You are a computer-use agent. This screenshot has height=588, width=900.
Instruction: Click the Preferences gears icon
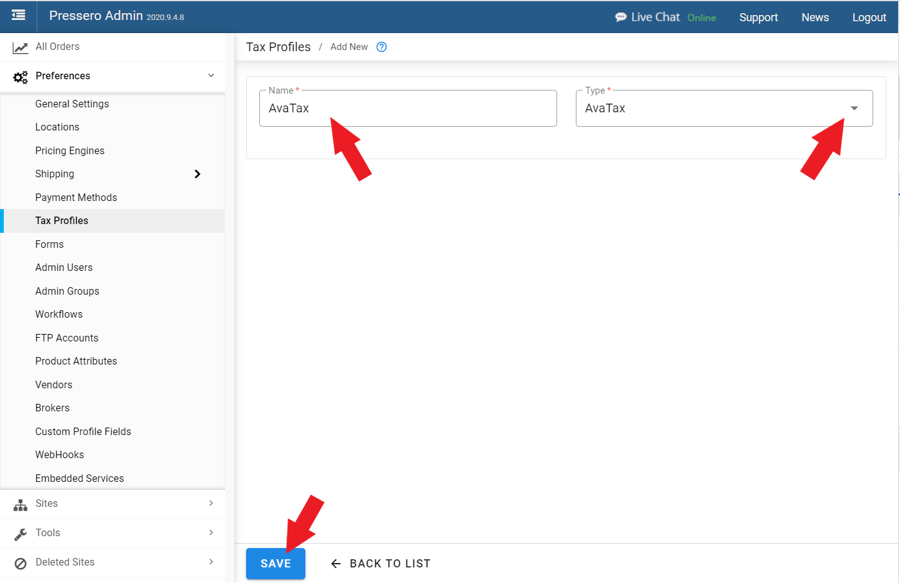coord(21,77)
